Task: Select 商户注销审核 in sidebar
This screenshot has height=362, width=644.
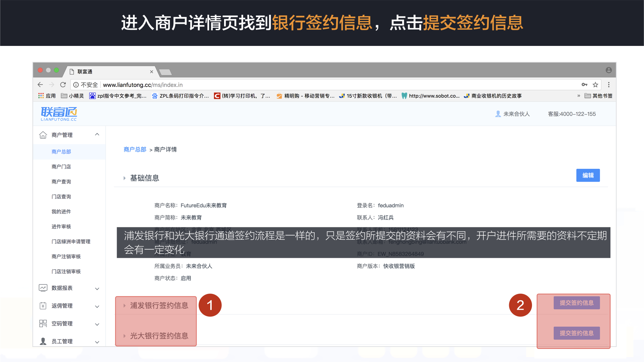Action: 66,256
